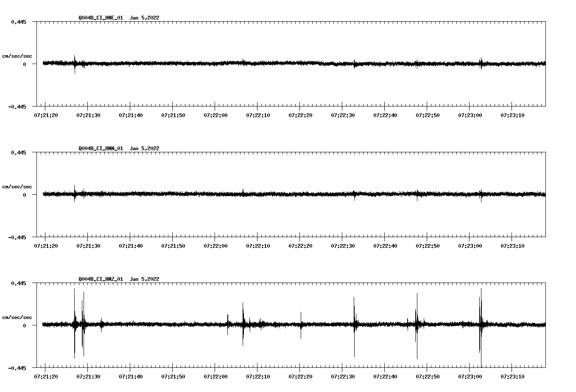Click the 07:23:00 time label under HNE plot
The width and height of the screenshot is (576, 392).
point(470,115)
